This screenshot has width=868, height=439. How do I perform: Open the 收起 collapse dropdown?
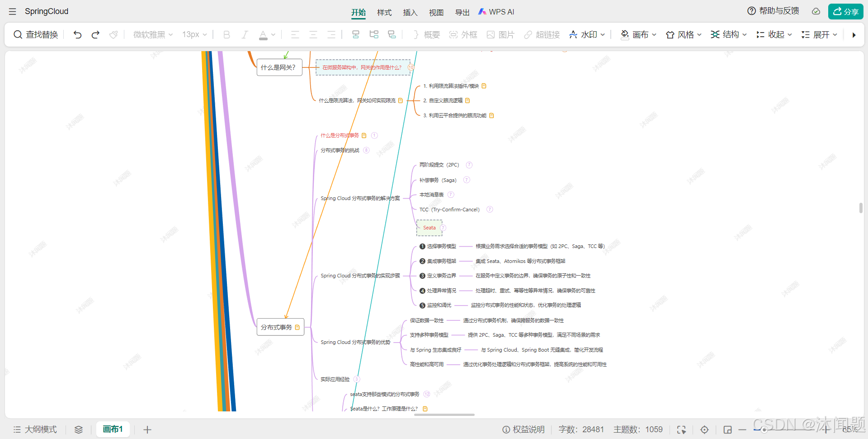774,35
